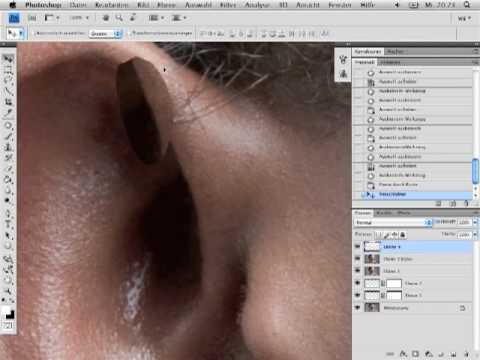Open the Filter menu
This screenshot has height=360, width=480.
(228, 5)
